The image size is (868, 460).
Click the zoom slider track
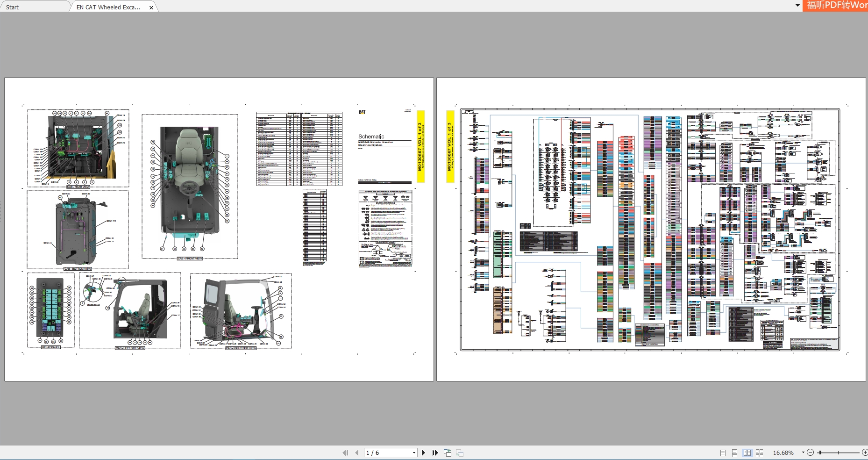point(839,453)
